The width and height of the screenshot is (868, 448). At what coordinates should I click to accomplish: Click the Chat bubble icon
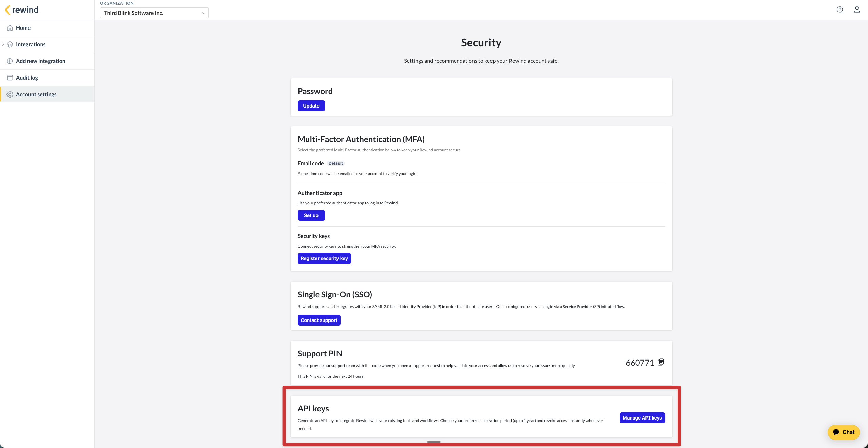836,432
